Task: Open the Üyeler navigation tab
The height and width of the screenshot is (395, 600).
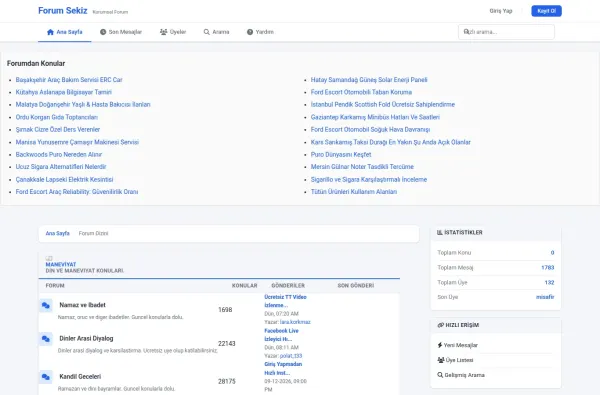Action: (173, 32)
